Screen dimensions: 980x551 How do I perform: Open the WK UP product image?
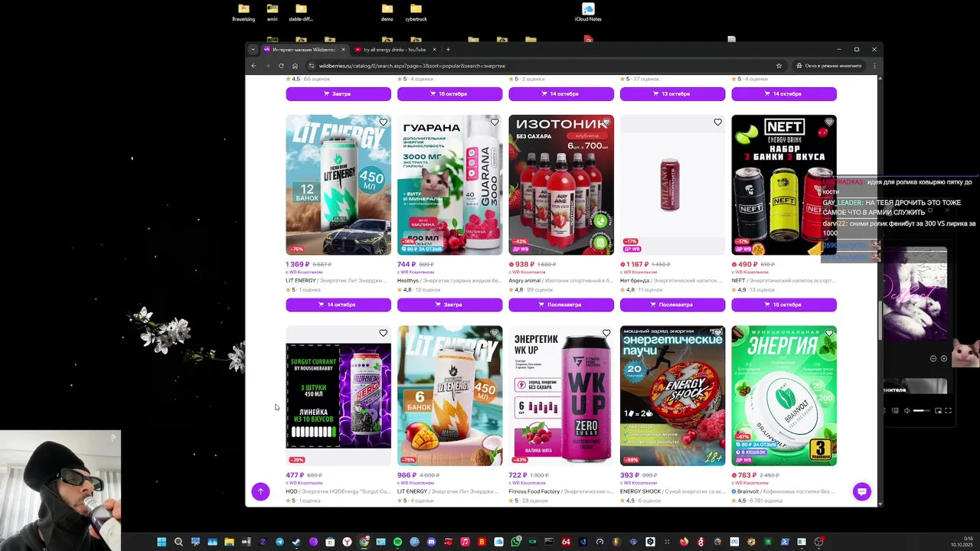click(561, 396)
